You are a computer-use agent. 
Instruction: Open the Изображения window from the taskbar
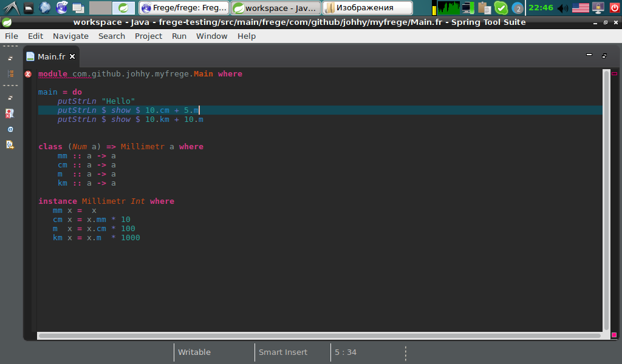tap(367, 8)
